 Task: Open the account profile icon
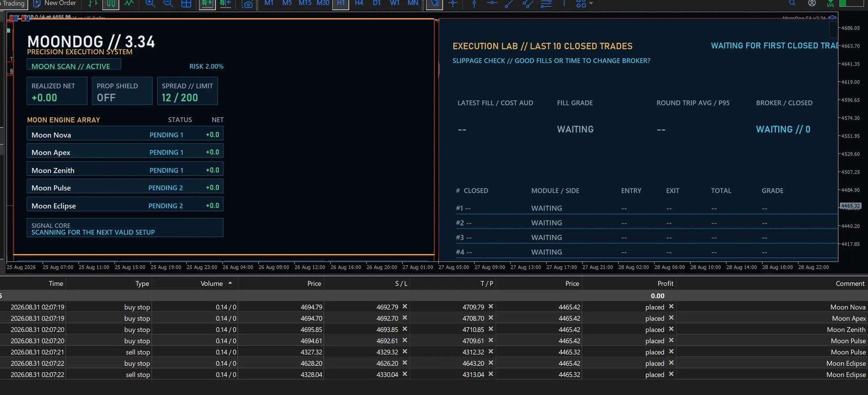pos(812,3)
